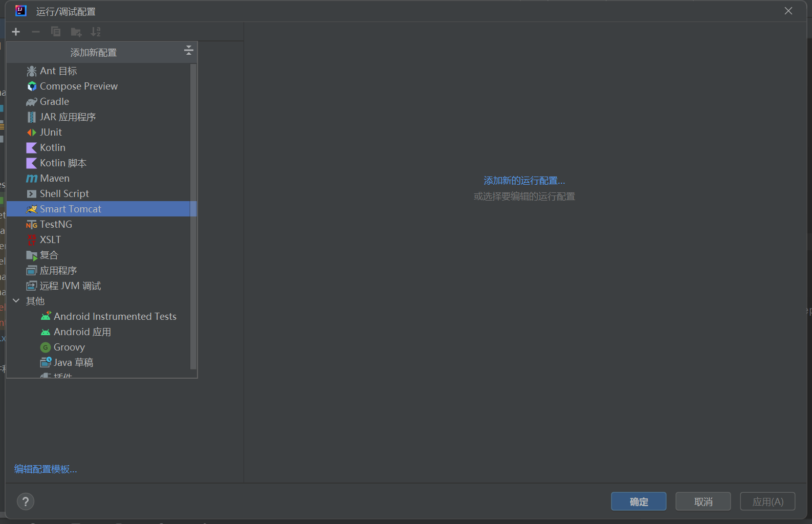Click the 取消 button
Screen dimensions: 812x524
703,501
